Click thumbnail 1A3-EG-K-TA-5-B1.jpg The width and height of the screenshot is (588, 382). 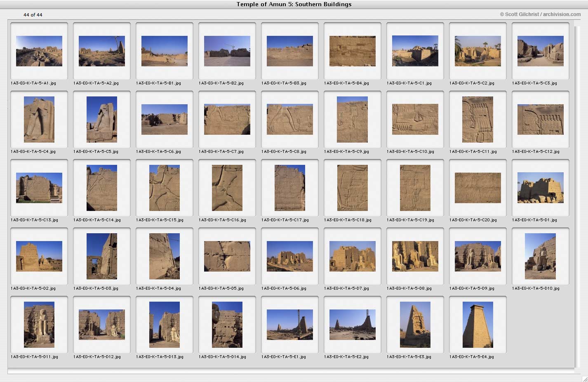click(165, 51)
